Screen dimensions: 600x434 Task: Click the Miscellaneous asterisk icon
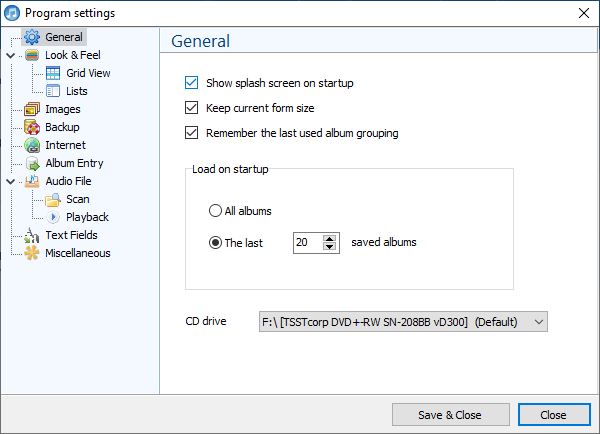tap(32, 253)
